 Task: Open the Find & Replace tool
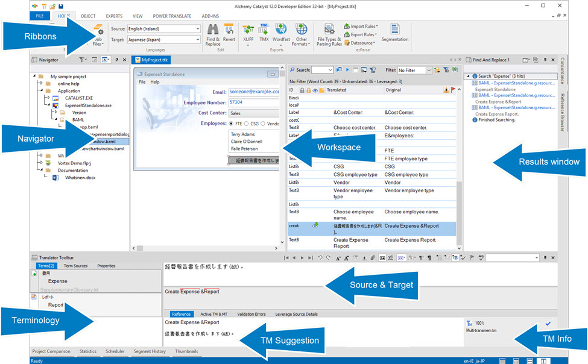[213, 35]
